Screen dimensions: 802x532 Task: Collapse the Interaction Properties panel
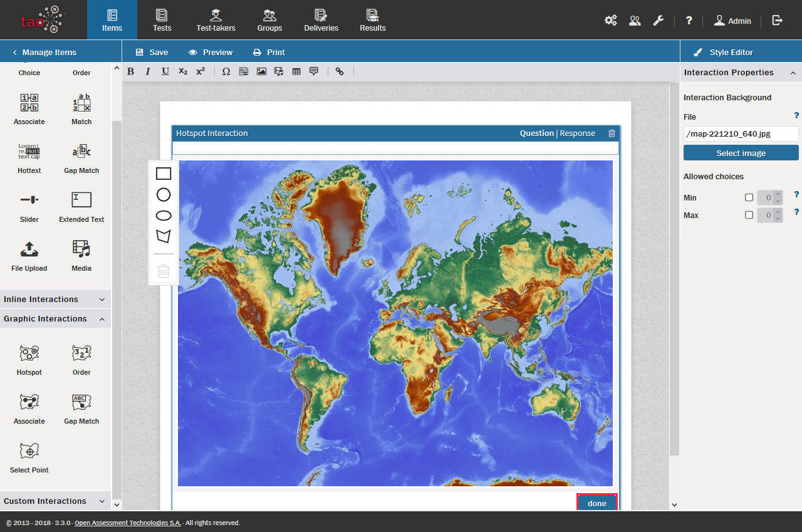[793, 73]
